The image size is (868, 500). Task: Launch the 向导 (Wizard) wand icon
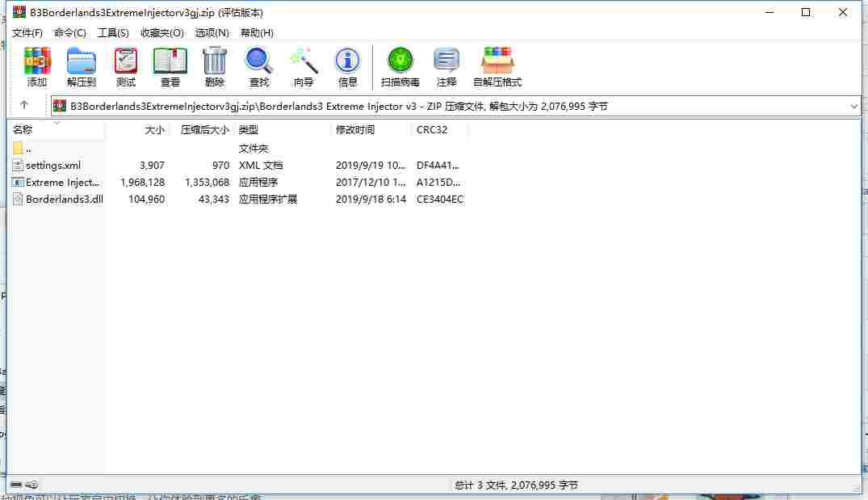304,61
